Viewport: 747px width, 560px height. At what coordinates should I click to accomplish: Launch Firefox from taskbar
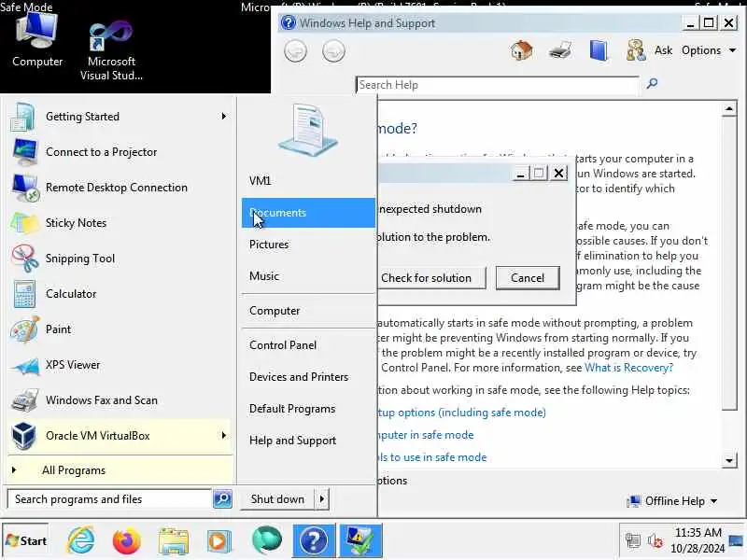pyautogui.click(x=127, y=541)
